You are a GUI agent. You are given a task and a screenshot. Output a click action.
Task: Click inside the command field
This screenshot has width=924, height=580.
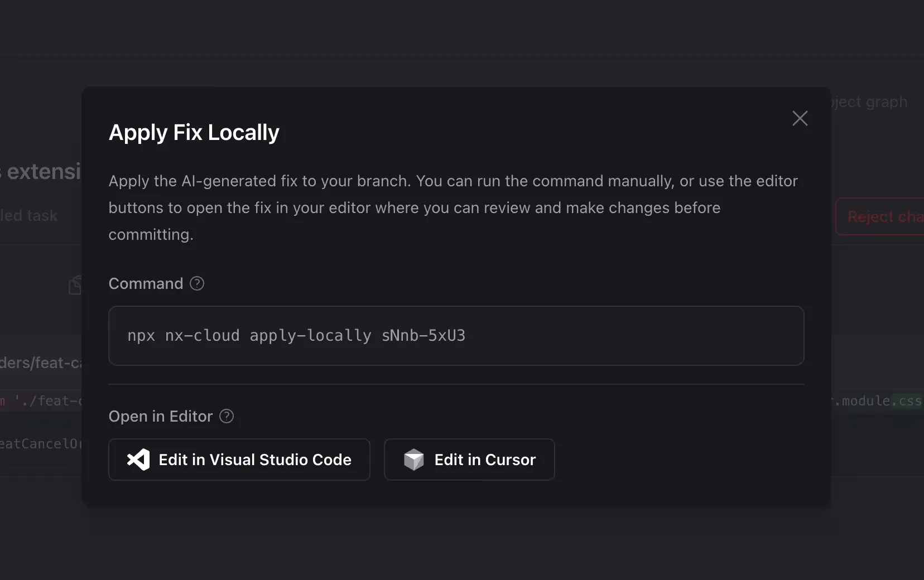456,336
